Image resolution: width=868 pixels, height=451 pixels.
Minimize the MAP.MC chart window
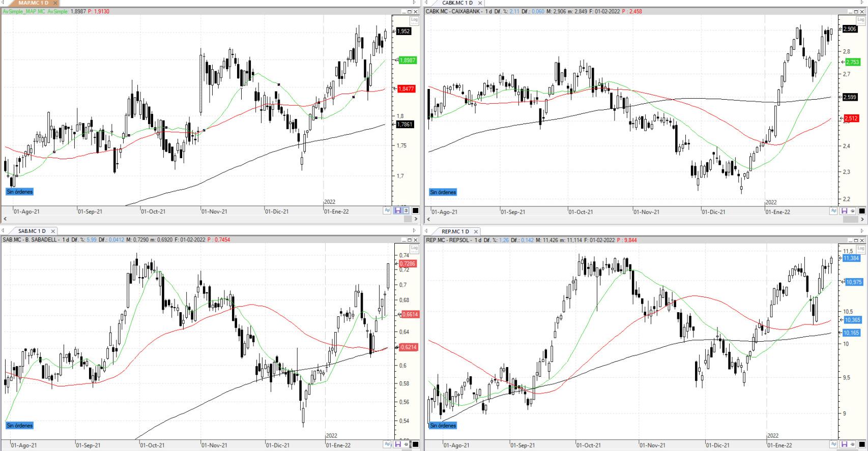click(404, 11)
